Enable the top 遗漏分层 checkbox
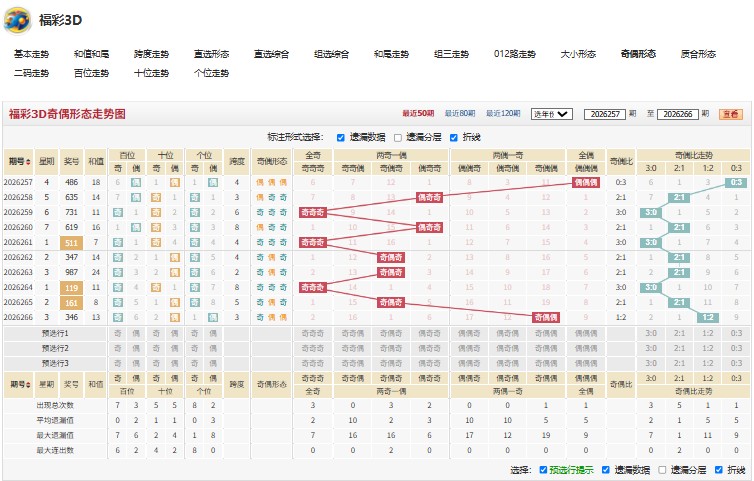754x481 pixels. [398, 138]
